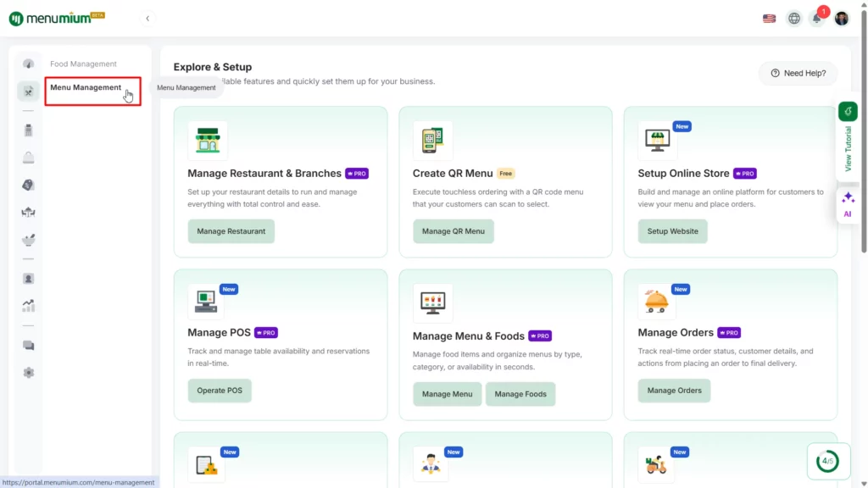The width and height of the screenshot is (868, 488).
Task: Open the POS terminal sidebar icon
Action: pyautogui.click(x=28, y=130)
